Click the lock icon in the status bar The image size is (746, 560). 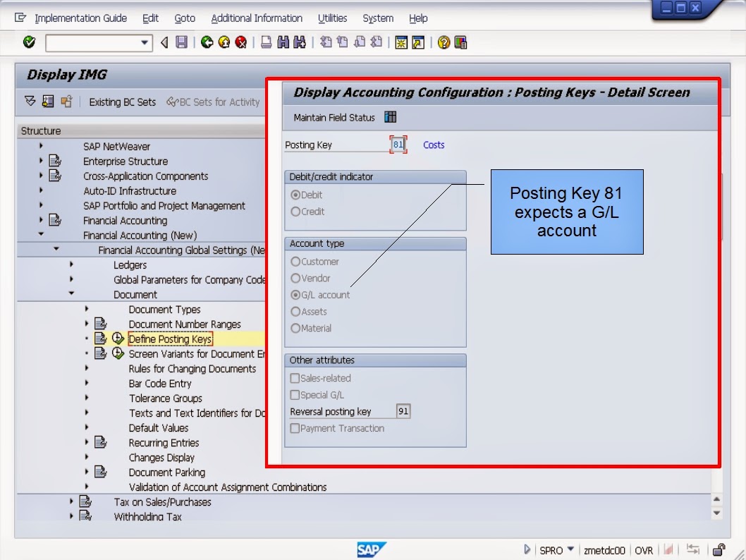[719, 549]
